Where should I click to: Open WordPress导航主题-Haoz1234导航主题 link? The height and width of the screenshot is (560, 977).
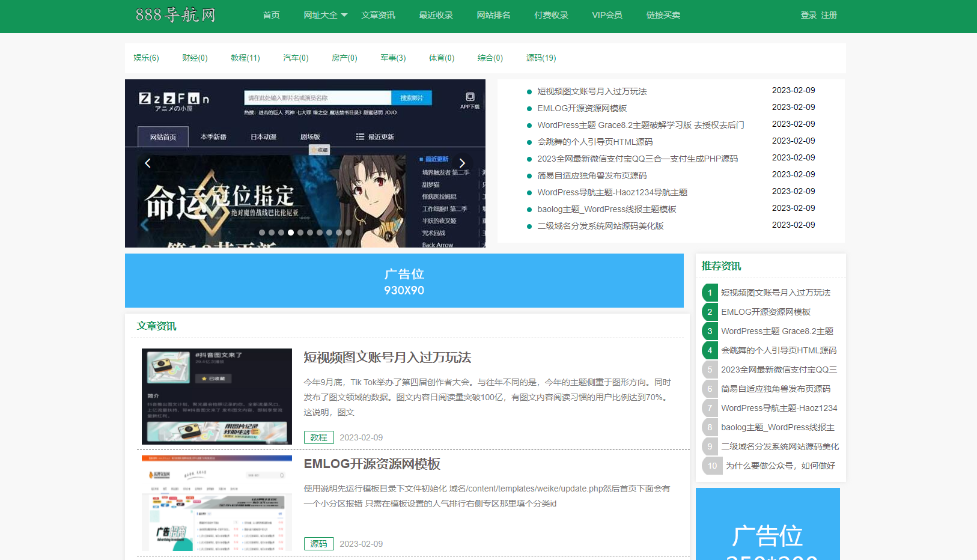(612, 192)
